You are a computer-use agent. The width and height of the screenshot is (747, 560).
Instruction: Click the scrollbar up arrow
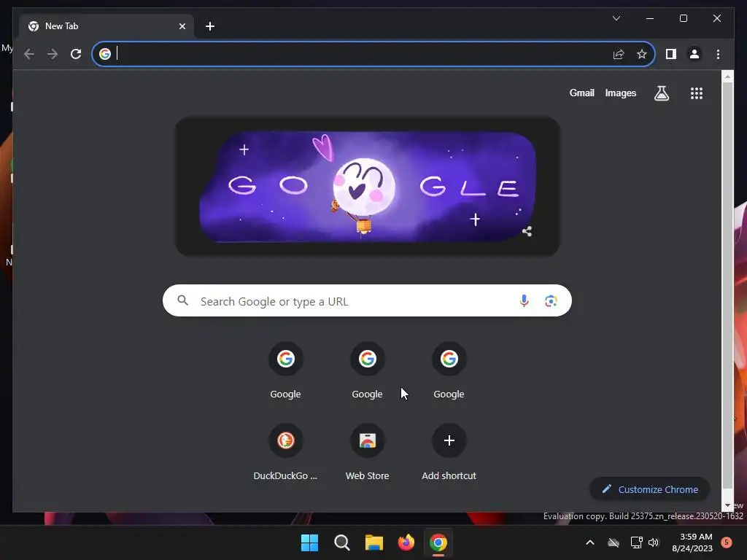point(727,76)
